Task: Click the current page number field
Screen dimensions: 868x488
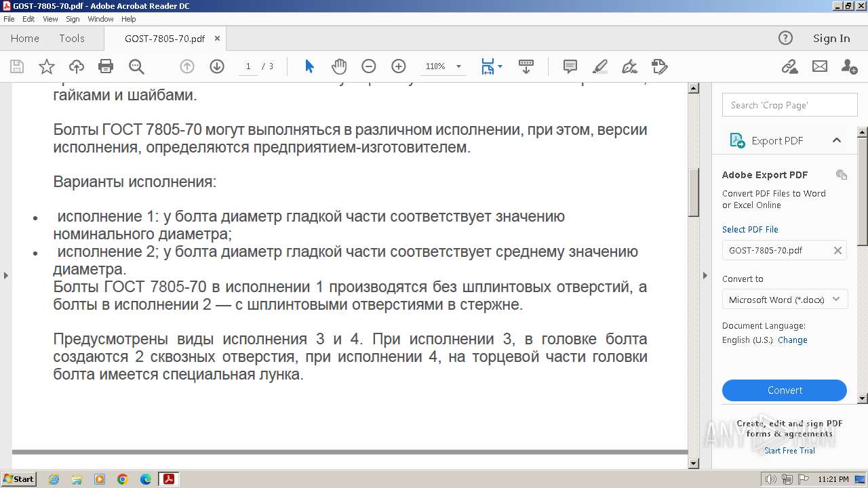Action: pos(248,66)
